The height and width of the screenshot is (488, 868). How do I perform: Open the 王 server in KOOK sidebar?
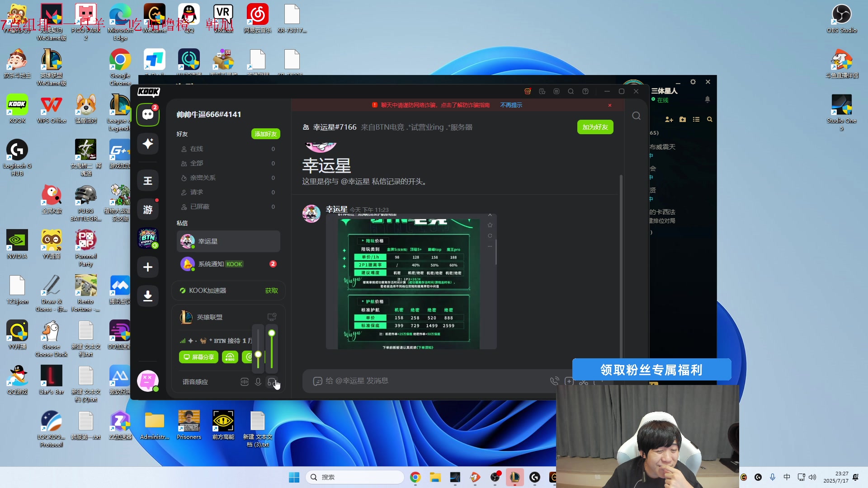[148, 181]
